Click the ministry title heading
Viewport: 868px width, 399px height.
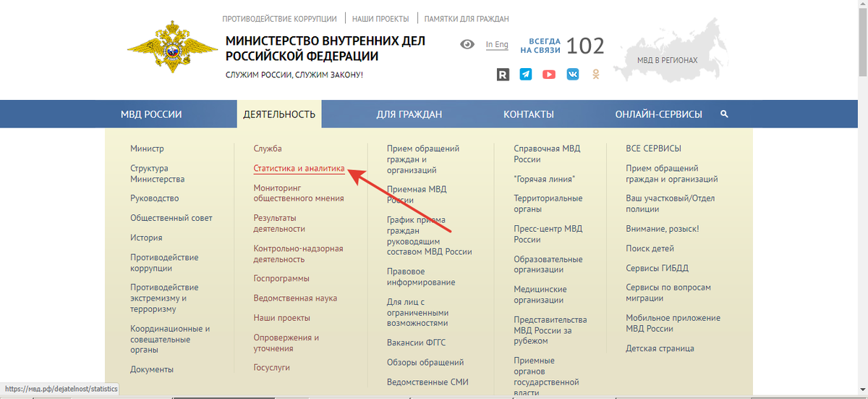pyautogui.click(x=325, y=49)
